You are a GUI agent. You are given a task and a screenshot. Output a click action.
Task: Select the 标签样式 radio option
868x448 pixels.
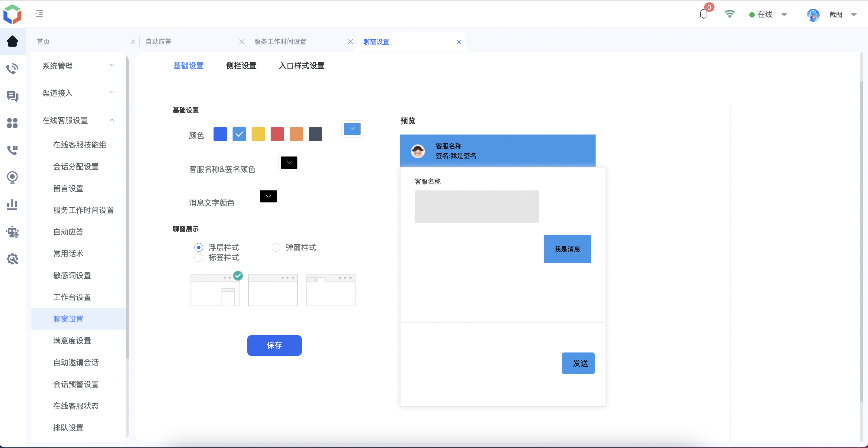(199, 257)
